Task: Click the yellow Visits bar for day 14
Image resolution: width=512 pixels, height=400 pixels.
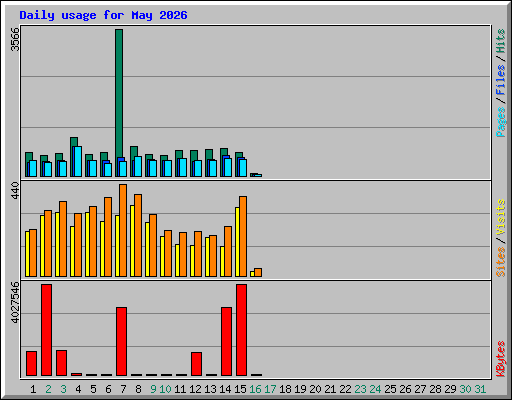Action: point(222,261)
